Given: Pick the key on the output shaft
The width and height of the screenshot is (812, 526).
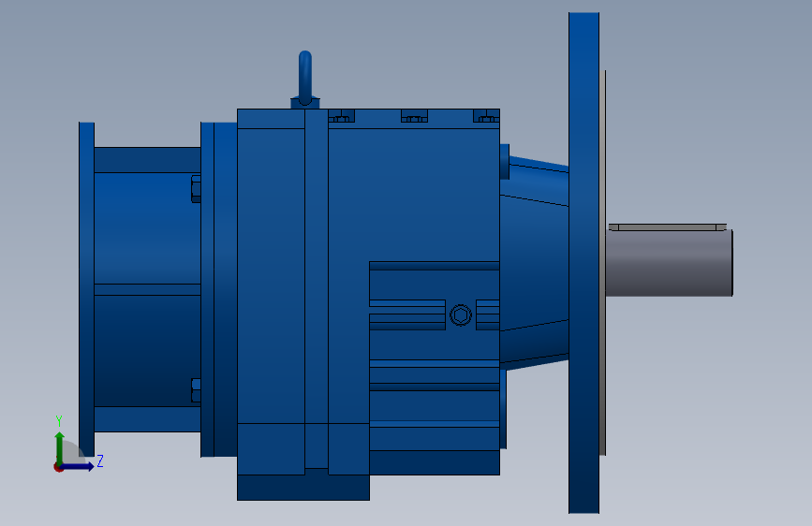Looking at the screenshot, I should click(x=667, y=227).
